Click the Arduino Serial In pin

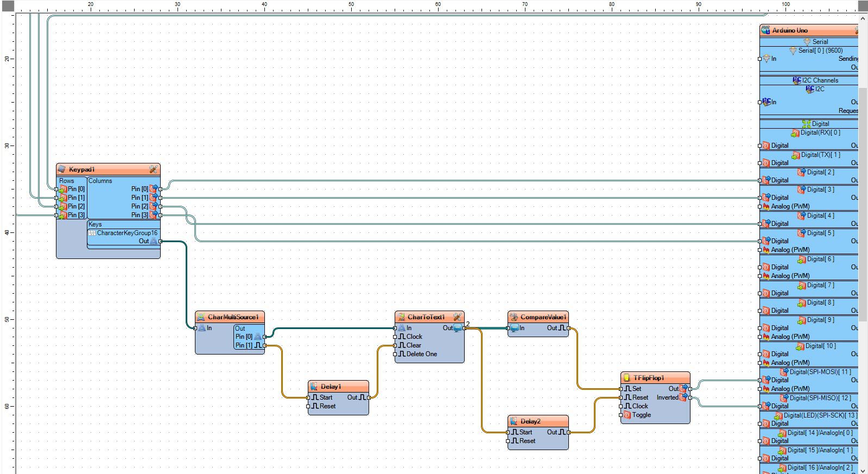pos(760,59)
